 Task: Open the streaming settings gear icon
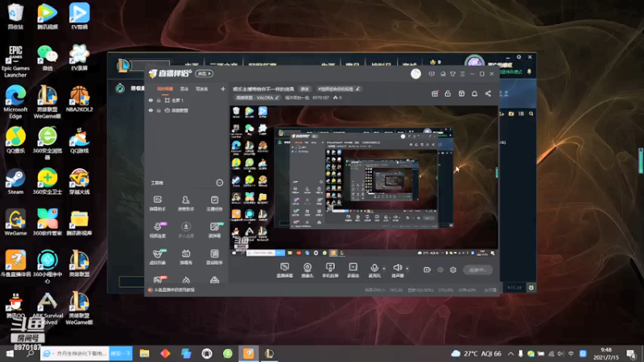(453, 269)
